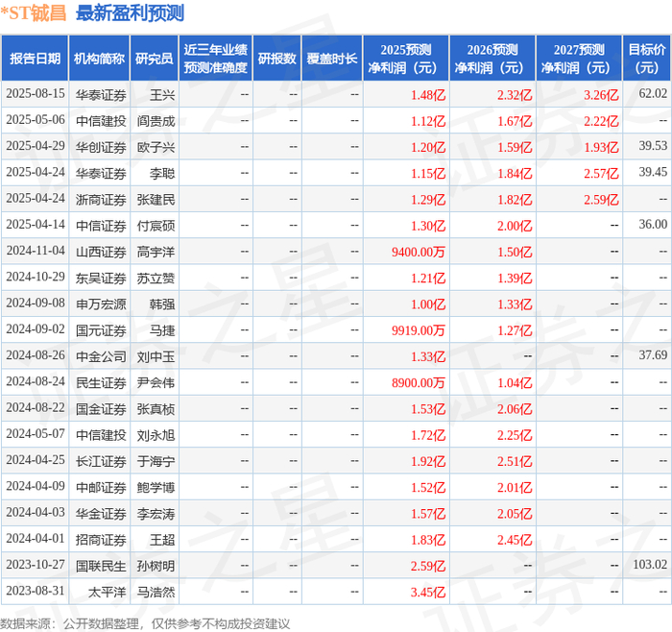Click institution 长江证券
The image size is (672, 632).
coord(101,461)
